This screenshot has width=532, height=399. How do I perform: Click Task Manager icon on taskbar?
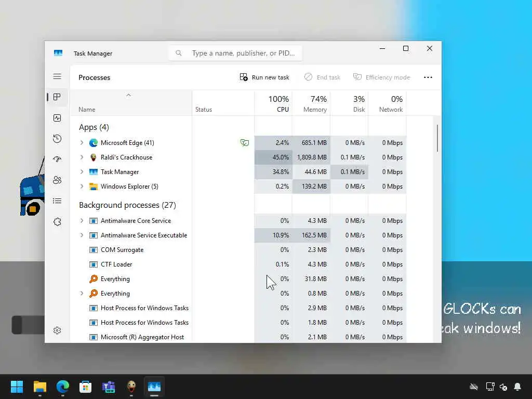[154, 387]
